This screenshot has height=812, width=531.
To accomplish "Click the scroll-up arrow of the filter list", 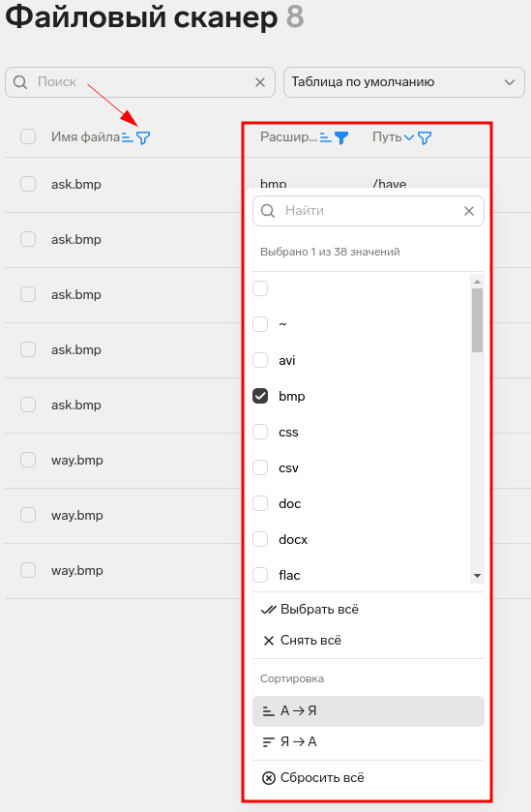I will 477,282.
